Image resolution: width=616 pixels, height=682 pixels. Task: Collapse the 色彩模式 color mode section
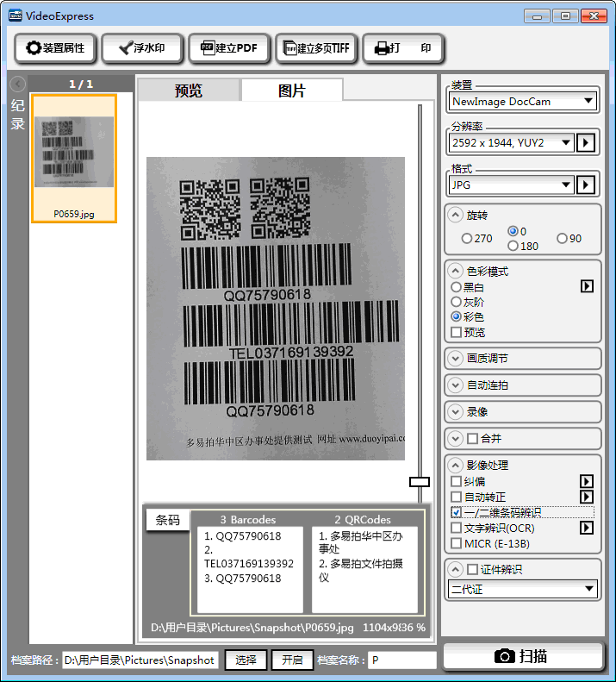point(455,272)
